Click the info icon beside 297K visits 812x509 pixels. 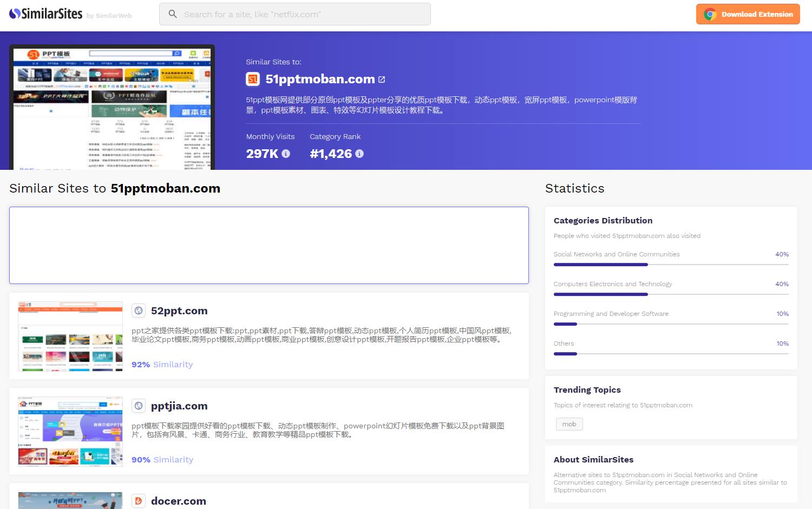tap(286, 154)
